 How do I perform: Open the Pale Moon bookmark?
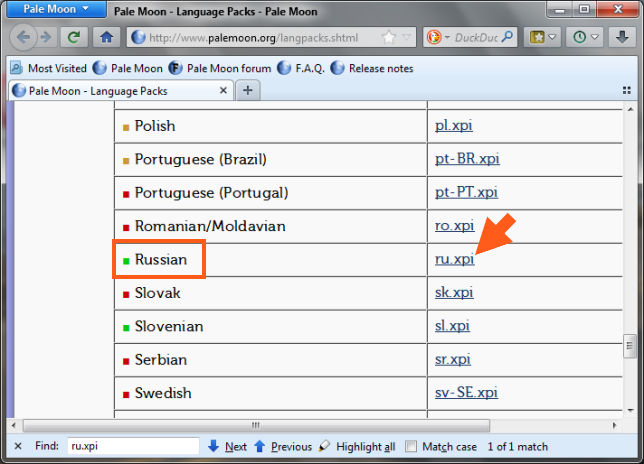click(x=127, y=68)
